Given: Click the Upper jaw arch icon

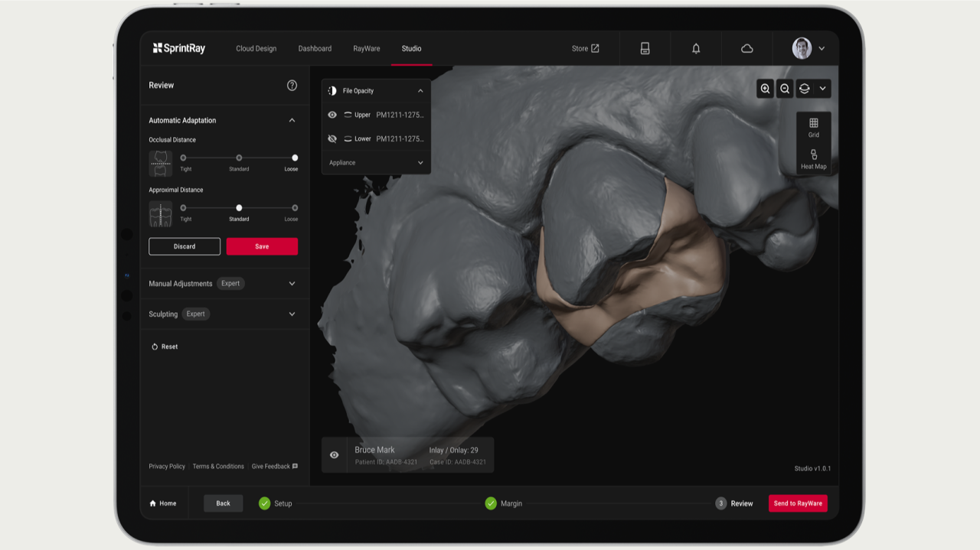Looking at the screenshot, I should (x=348, y=115).
